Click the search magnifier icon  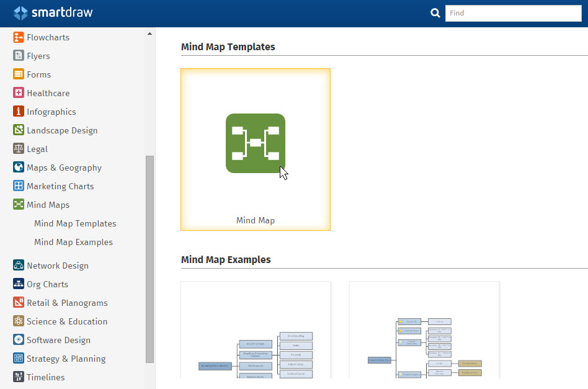(435, 13)
